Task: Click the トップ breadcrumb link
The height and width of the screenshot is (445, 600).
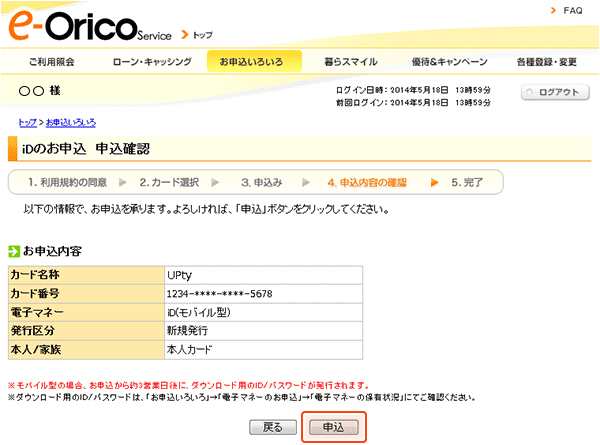Action: click(28, 122)
